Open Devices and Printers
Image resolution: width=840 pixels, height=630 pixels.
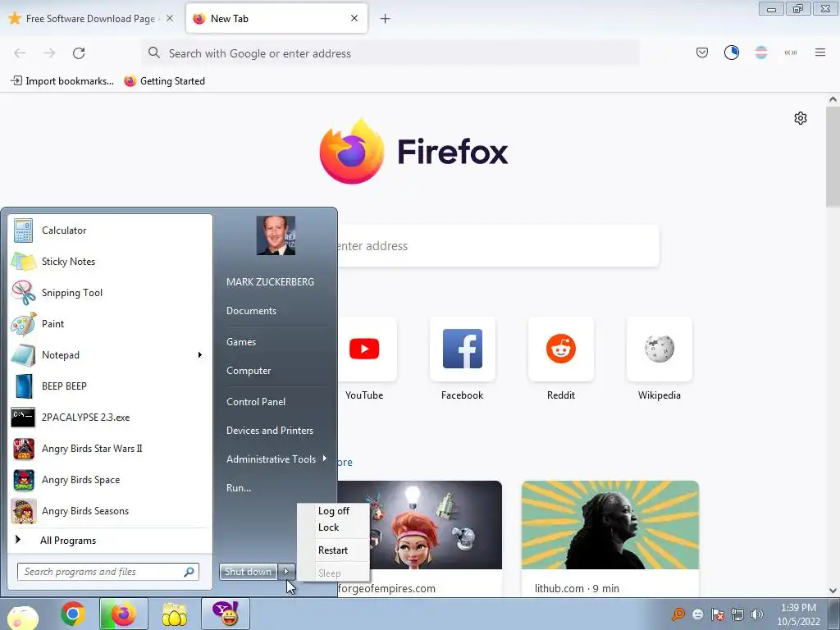click(x=269, y=431)
